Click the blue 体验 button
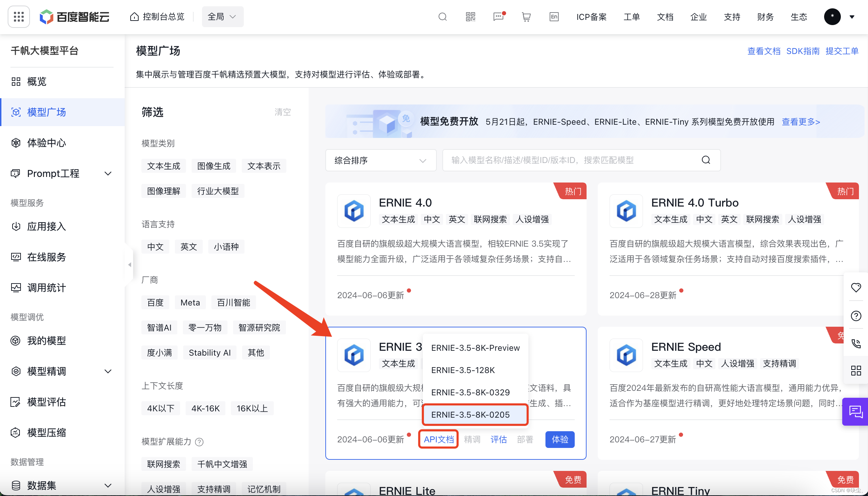Screen dimensions: 868x496 (559, 439)
